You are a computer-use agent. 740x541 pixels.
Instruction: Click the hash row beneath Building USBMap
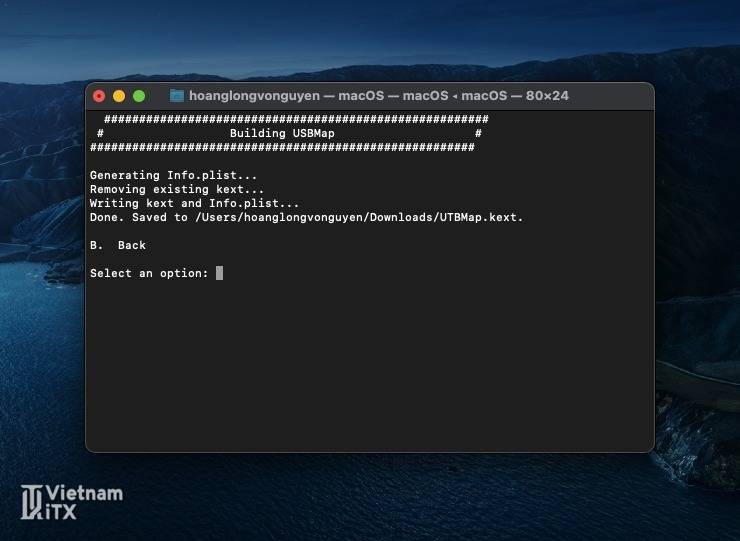point(282,147)
